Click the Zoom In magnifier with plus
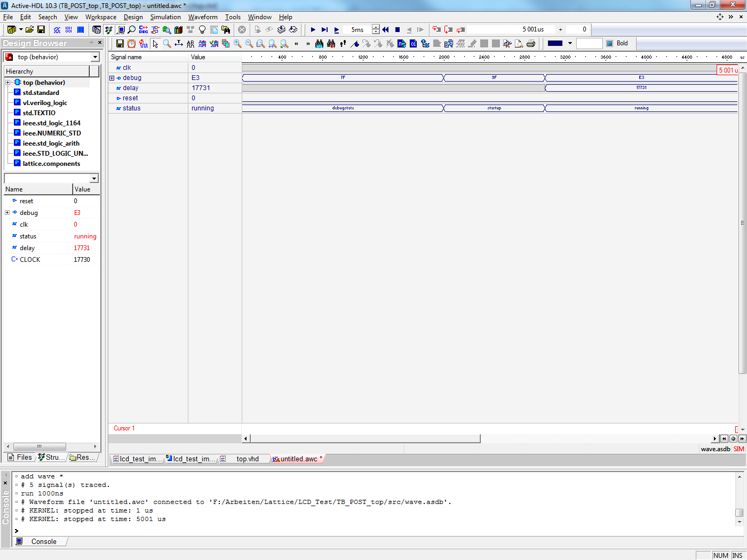Viewport: 747px width, 560px height. point(237,44)
